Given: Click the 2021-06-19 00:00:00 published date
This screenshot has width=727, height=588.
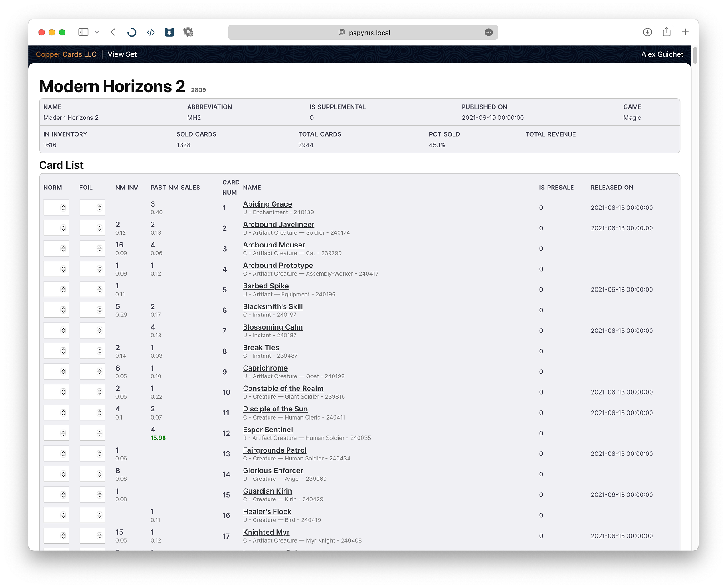Looking at the screenshot, I should click(x=493, y=118).
